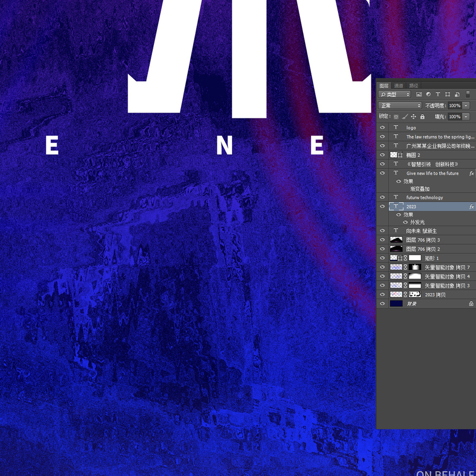
Task: Click mask link icon on 矢量智能对象 拷贝 3
Action: (405, 285)
